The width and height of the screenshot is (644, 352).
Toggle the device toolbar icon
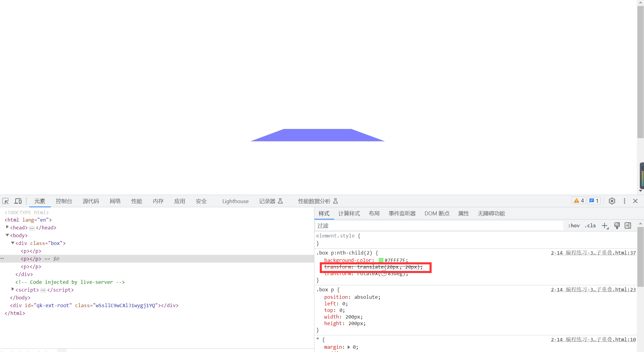[18, 201]
